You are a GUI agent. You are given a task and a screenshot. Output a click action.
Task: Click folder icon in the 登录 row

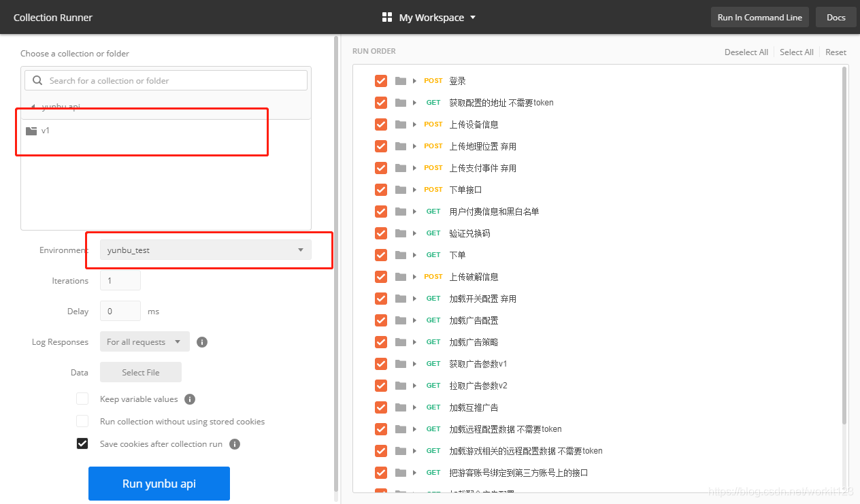click(400, 81)
